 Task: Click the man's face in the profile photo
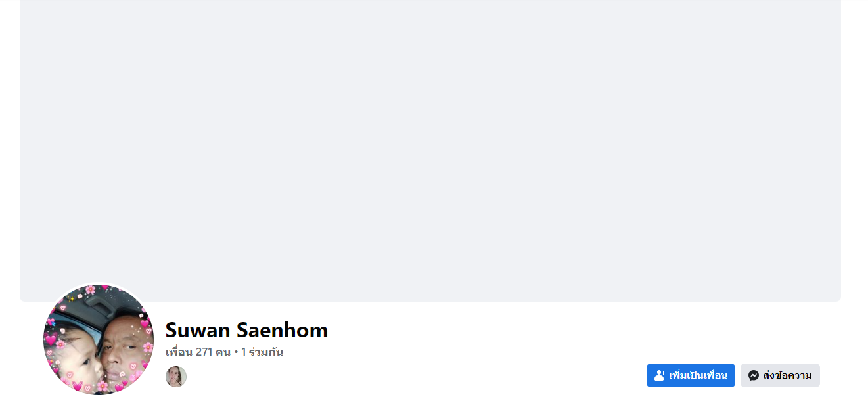click(122, 348)
